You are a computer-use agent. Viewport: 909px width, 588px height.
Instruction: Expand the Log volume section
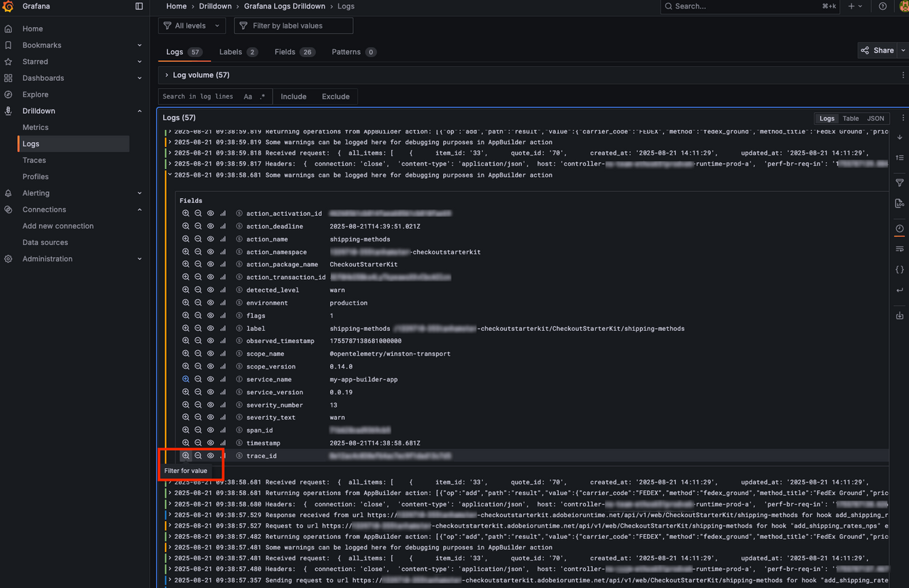click(165, 75)
